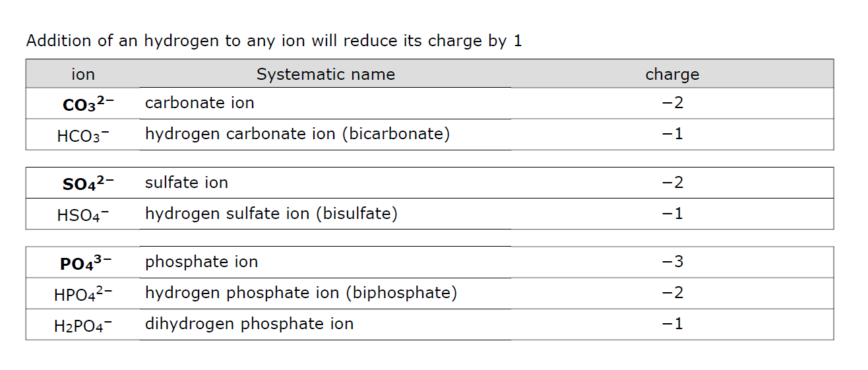Click the "Systematic name" column header

(326, 75)
